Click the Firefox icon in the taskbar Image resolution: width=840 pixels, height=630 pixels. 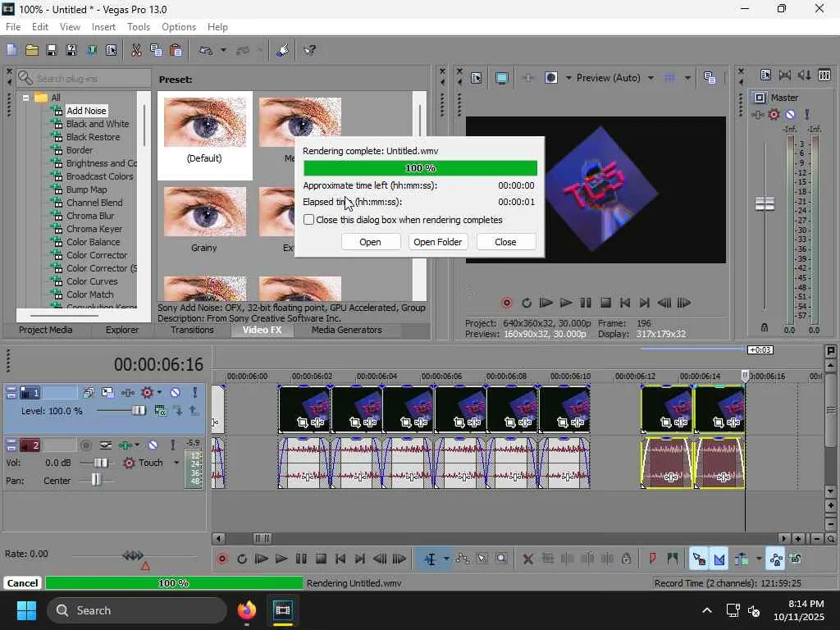pyautogui.click(x=247, y=610)
